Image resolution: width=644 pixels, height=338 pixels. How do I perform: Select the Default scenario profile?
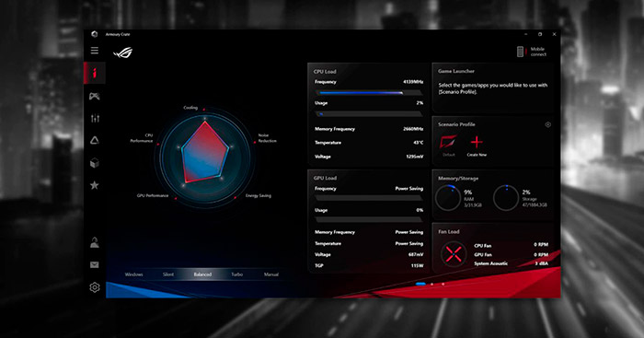point(449,146)
